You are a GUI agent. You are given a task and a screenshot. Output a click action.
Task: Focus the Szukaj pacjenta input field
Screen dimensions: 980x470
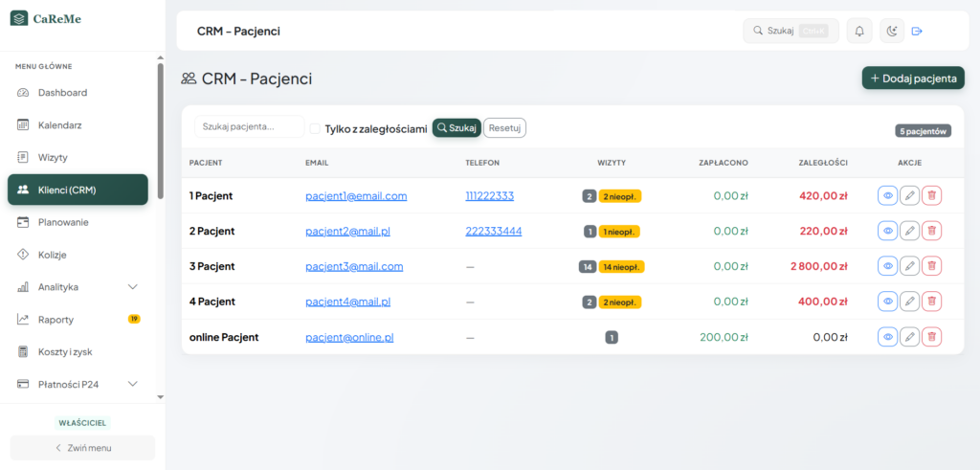[x=250, y=127]
